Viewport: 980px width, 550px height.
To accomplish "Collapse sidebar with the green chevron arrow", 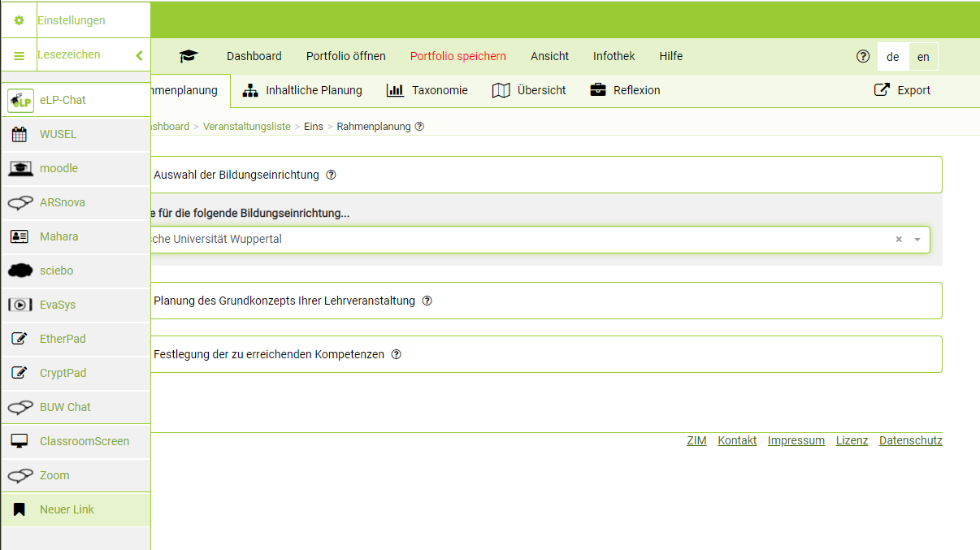I will 139,56.
